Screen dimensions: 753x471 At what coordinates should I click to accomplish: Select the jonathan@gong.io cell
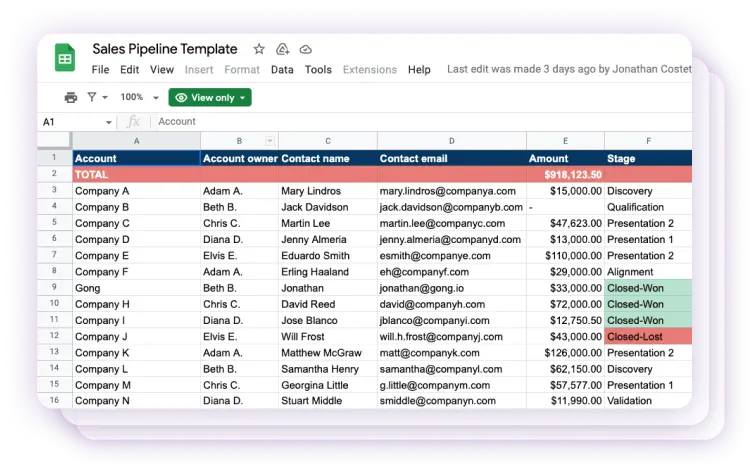tap(452, 288)
